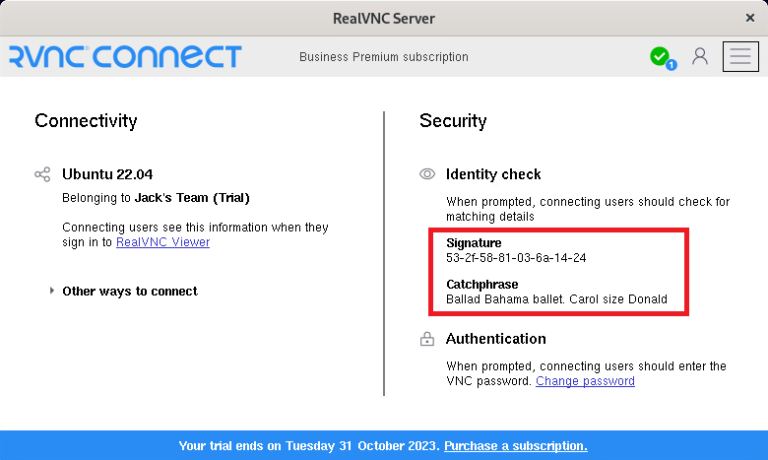Expand Other ways to connect arrow

coord(52,291)
